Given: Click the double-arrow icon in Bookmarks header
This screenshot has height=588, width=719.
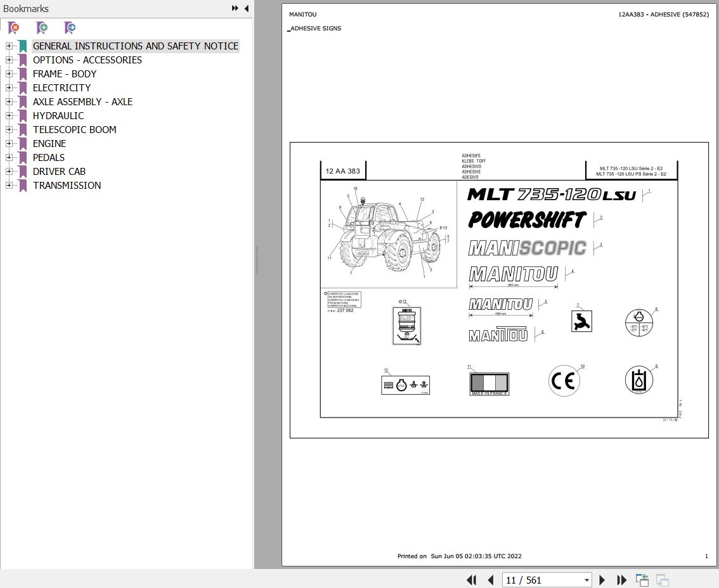Looking at the screenshot, I should pos(235,8).
